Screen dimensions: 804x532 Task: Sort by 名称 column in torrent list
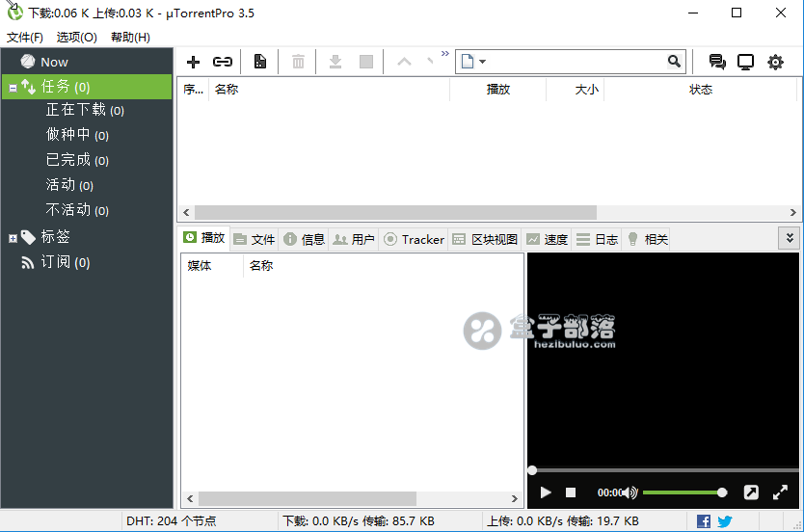[329, 90]
